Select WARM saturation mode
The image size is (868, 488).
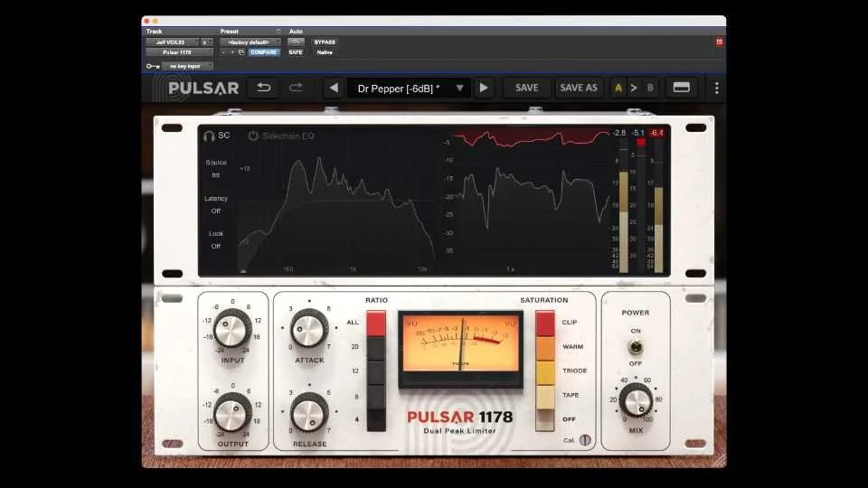click(544, 347)
